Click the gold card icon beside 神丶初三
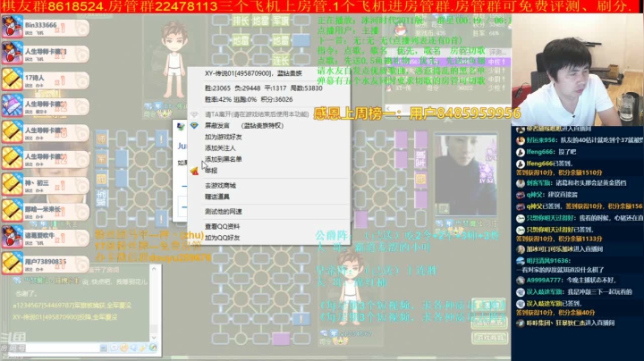 (12, 185)
